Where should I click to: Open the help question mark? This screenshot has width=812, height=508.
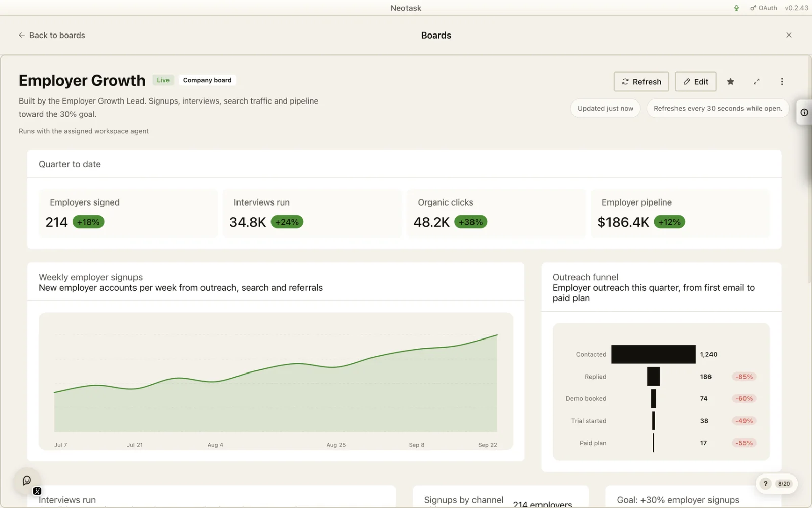tap(765, 484)
